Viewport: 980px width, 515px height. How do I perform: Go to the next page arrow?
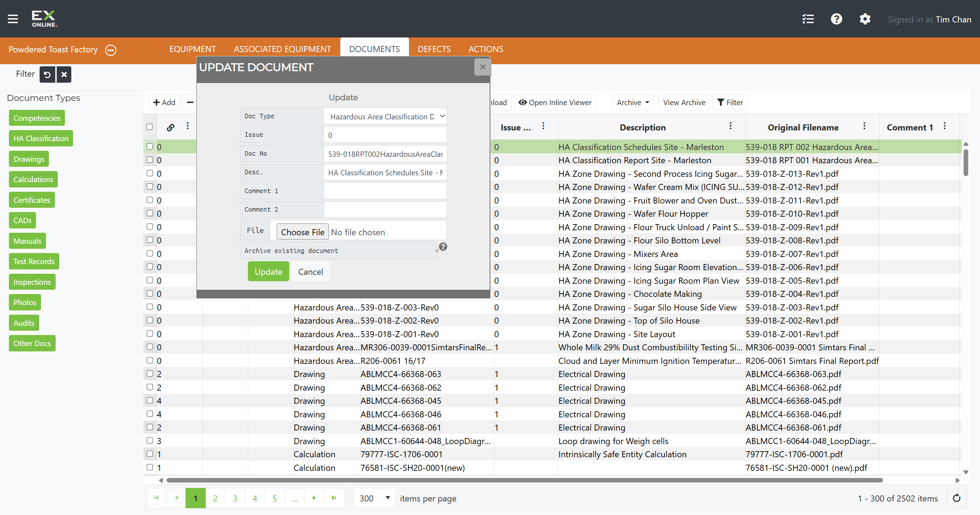314,498
